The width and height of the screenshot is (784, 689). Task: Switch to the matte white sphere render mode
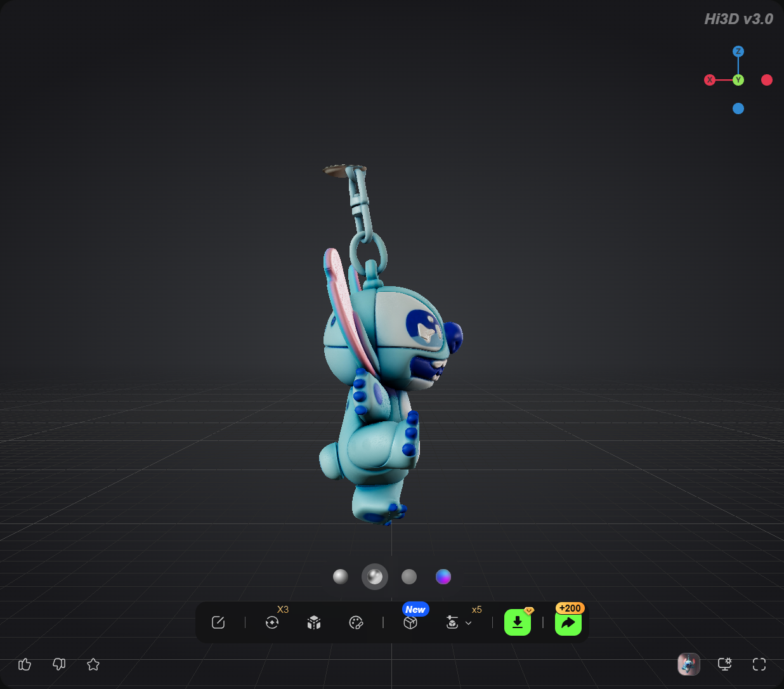click(x=341, y=576)
